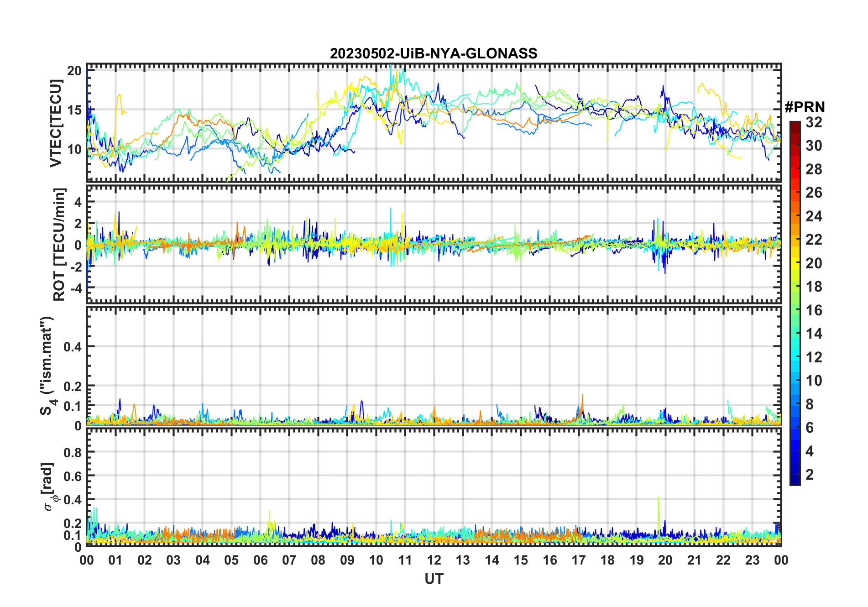868x607 pixels.
Task: Click UT axis tick label 05
Action: (231, 560)
